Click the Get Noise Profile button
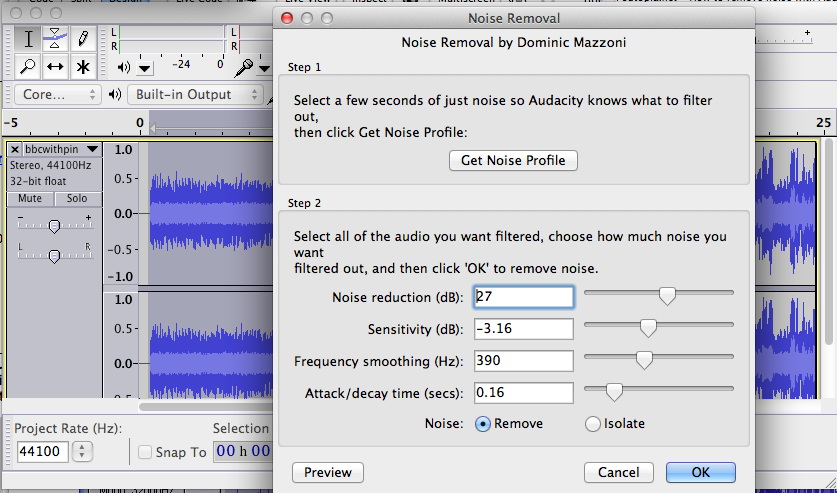837x493 pixels. click(513, 160)
